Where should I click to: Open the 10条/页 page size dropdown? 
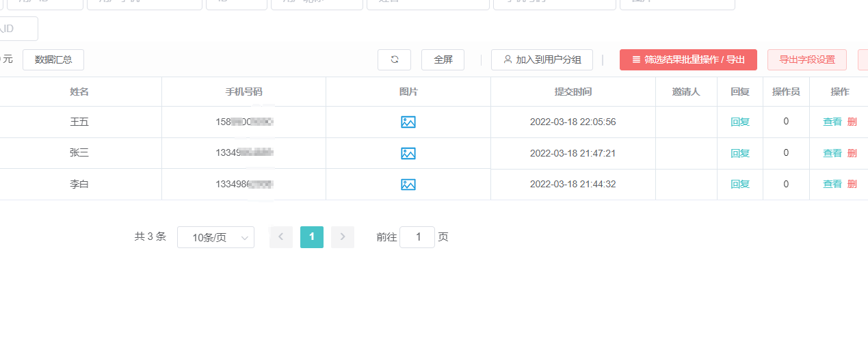(215, 237)
